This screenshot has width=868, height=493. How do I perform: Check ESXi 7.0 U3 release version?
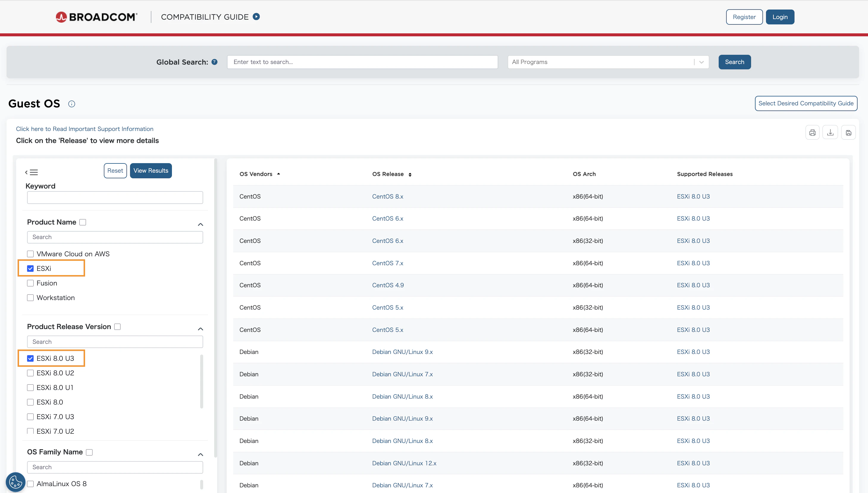30,416
